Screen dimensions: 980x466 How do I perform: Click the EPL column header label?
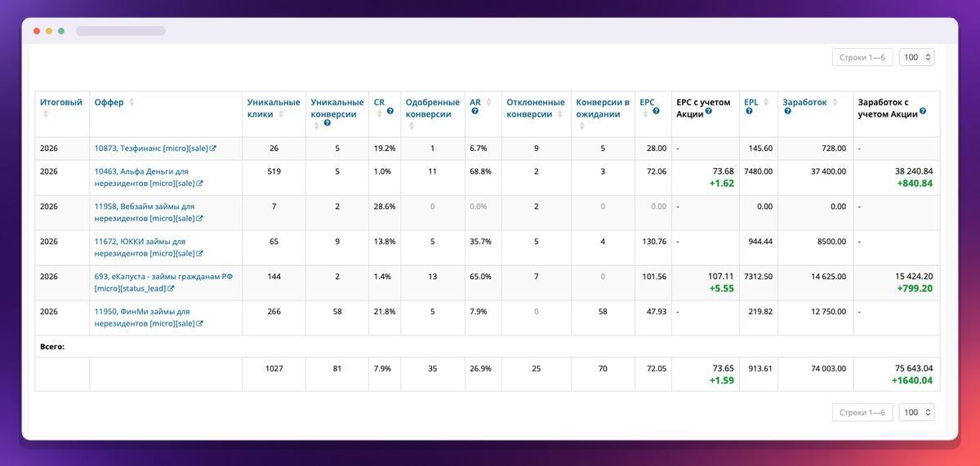751,102
